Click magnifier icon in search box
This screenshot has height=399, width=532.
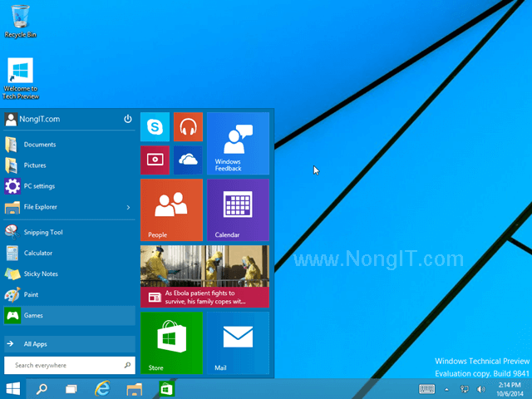click(x=127, y=365)
